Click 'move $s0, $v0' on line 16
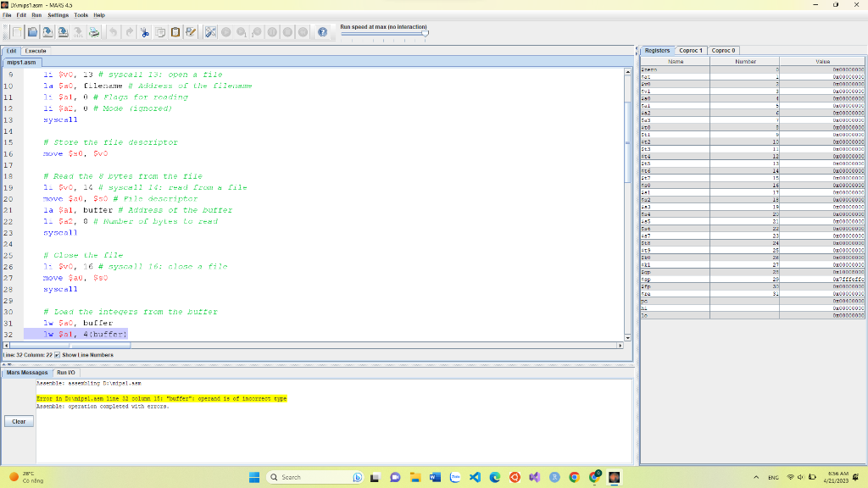 (75, 154)
